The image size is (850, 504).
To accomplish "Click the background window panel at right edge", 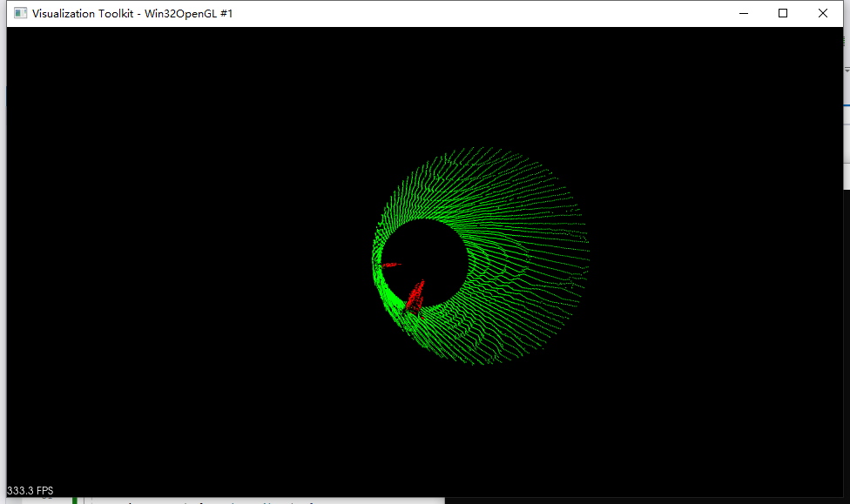I will (846, 131).
